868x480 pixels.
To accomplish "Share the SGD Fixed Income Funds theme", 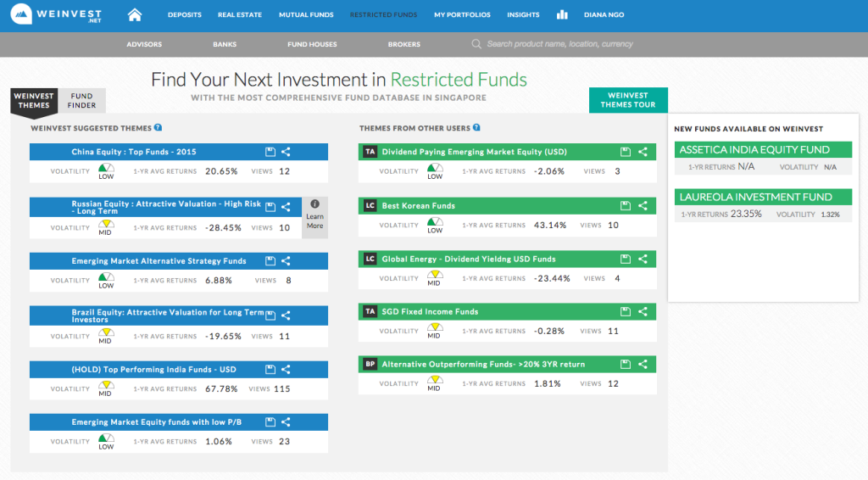I will pos(643,312).
